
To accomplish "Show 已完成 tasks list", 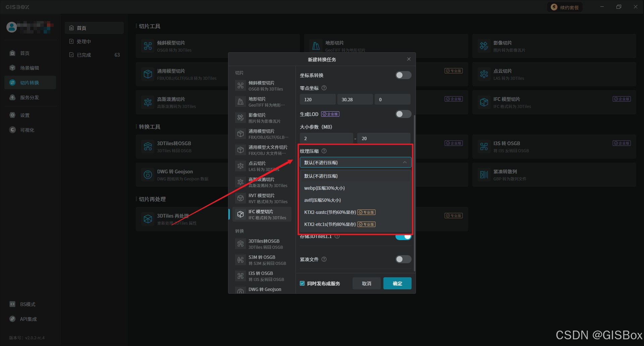I will [94, 55].
